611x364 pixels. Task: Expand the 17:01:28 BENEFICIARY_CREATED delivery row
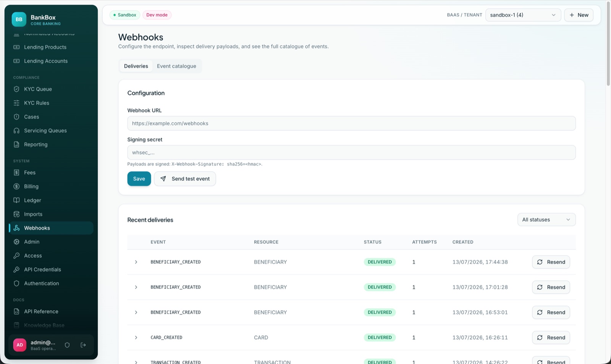pyautogui.click(x=136, y=287)
